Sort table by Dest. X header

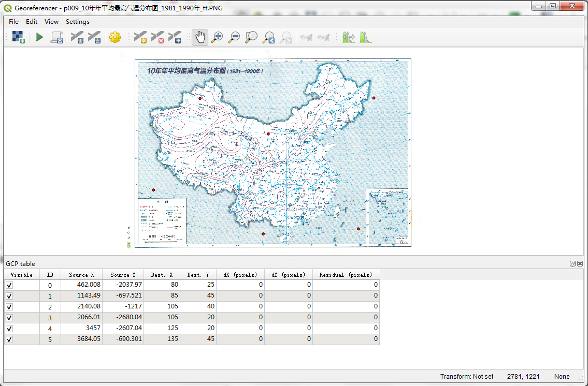pos(162,275)
